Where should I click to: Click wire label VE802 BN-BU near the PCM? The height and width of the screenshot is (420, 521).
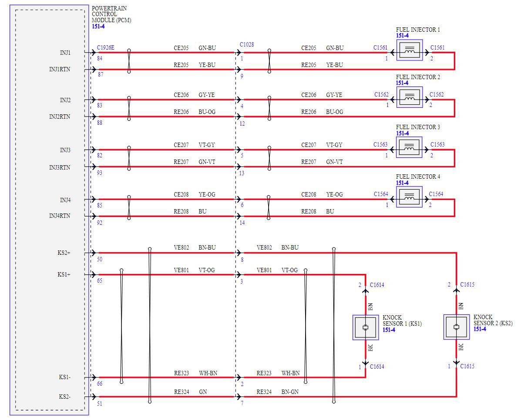pos(195,247)
